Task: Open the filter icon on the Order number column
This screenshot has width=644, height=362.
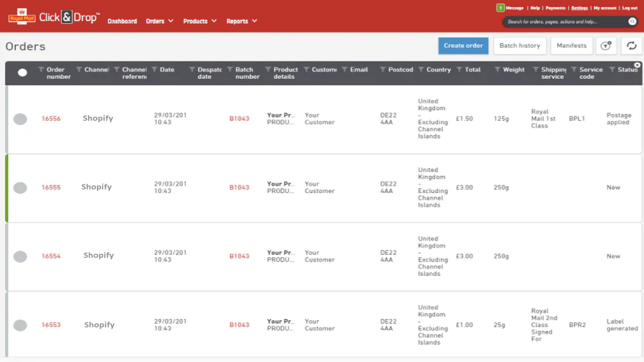Action: [x=41, y=69]
